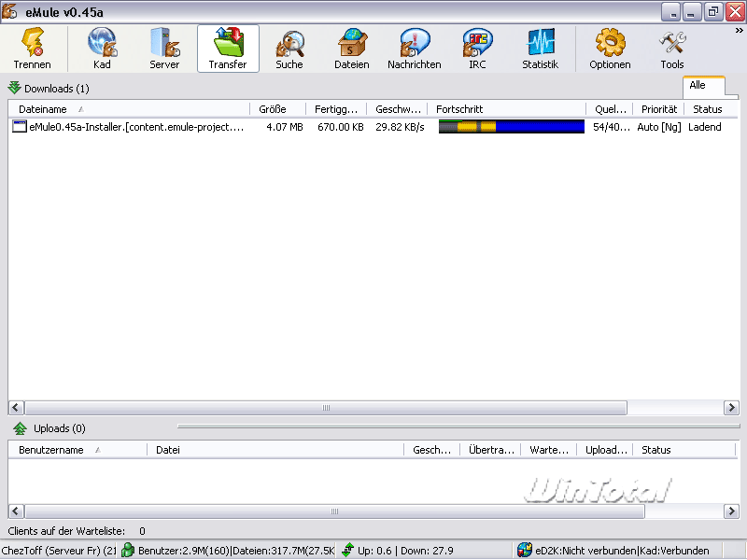This screenshot has width=747, height=560.
Task: Click the uploads horizontal scrollbar thumb
Action: [x=334, y=511]
